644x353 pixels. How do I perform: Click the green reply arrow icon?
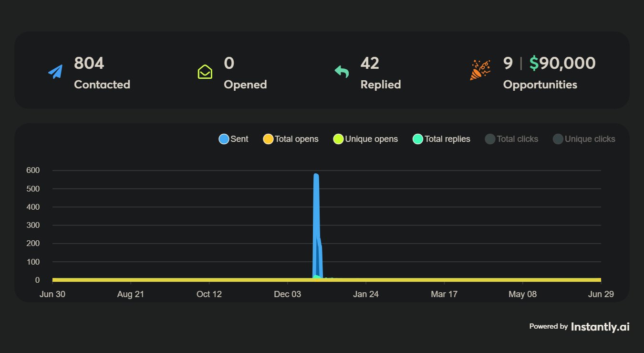click(342, 72)
